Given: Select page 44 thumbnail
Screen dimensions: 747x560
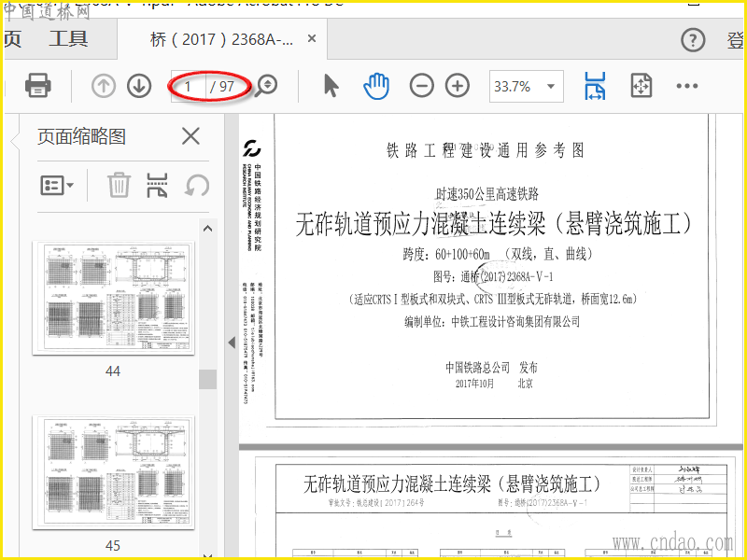Looking at the screenshot, I should [x=113, y=298].
